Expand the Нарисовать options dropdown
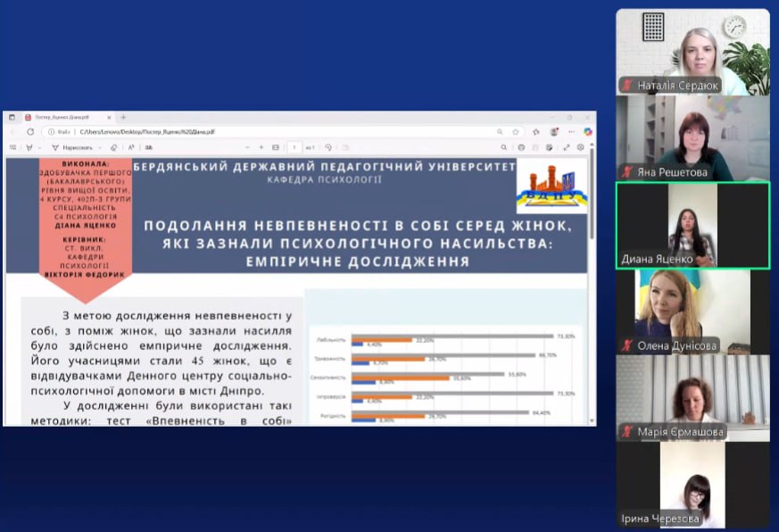 point(100,147)
